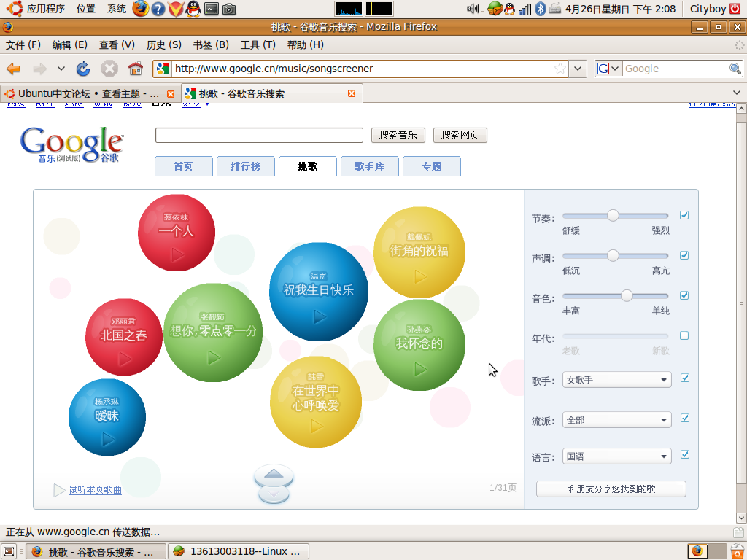The height and width of the screenshot is (560, 747).
Task: Click the volume icon in system tray
Action: pyautogui.click(x=473, y=9)
